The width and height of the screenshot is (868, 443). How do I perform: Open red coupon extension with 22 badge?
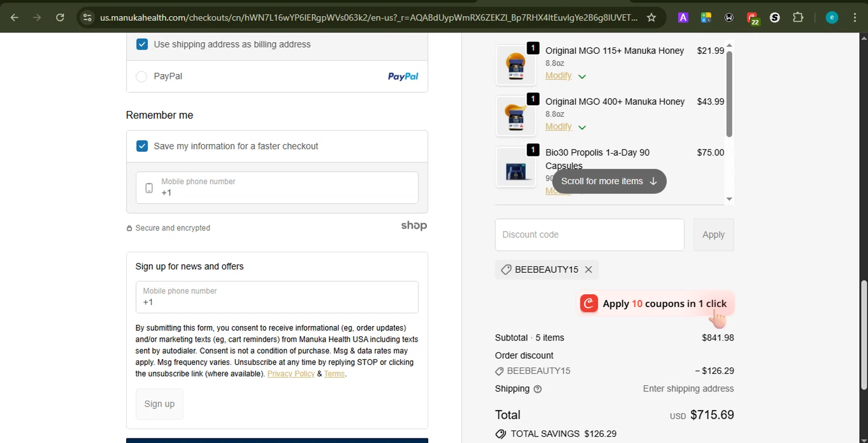click(752, 19)
